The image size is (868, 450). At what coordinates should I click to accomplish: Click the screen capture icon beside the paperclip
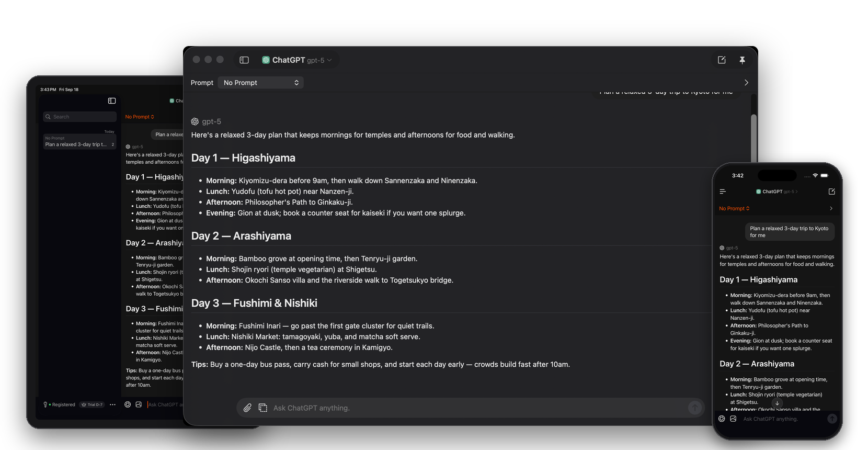263,408
